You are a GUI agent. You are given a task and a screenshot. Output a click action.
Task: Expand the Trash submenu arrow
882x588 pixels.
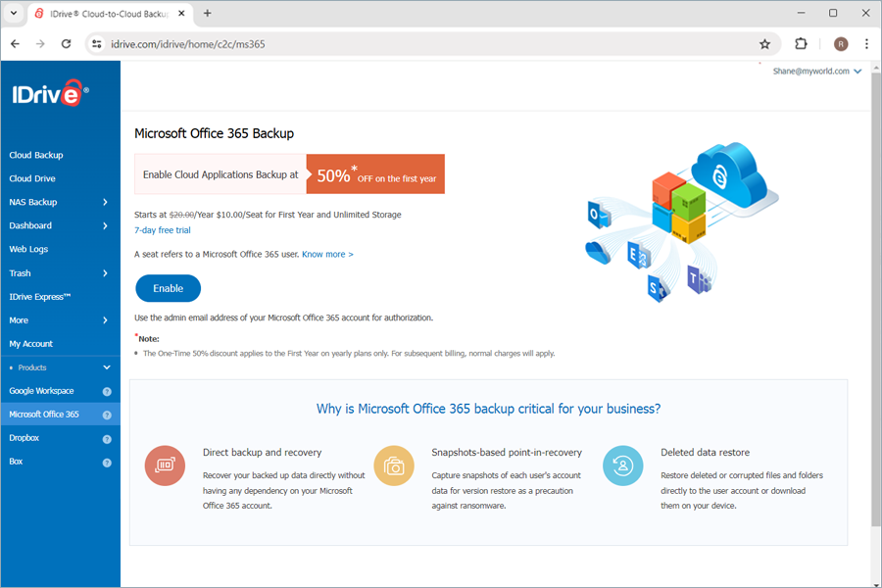(x=105, y=272)
